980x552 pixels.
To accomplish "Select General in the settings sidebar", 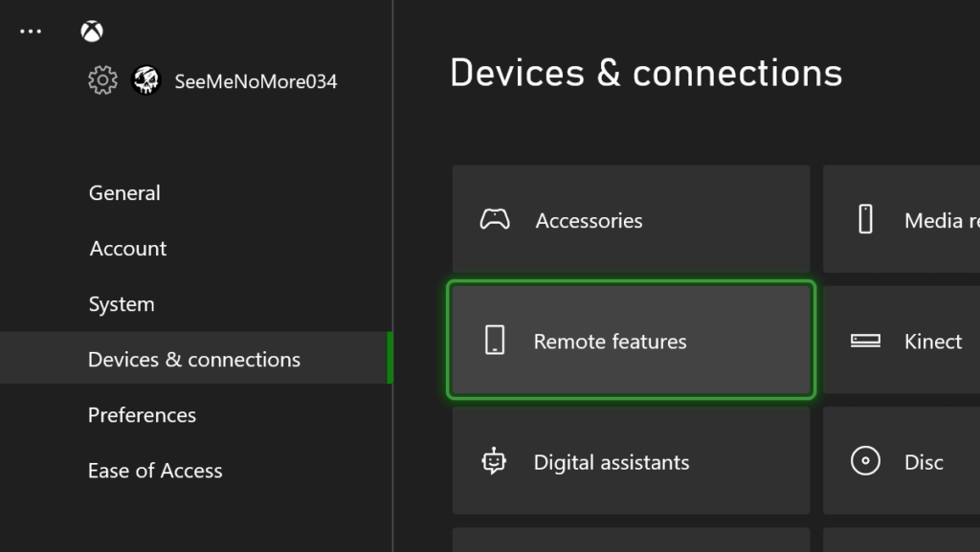I will pos(124,192).
